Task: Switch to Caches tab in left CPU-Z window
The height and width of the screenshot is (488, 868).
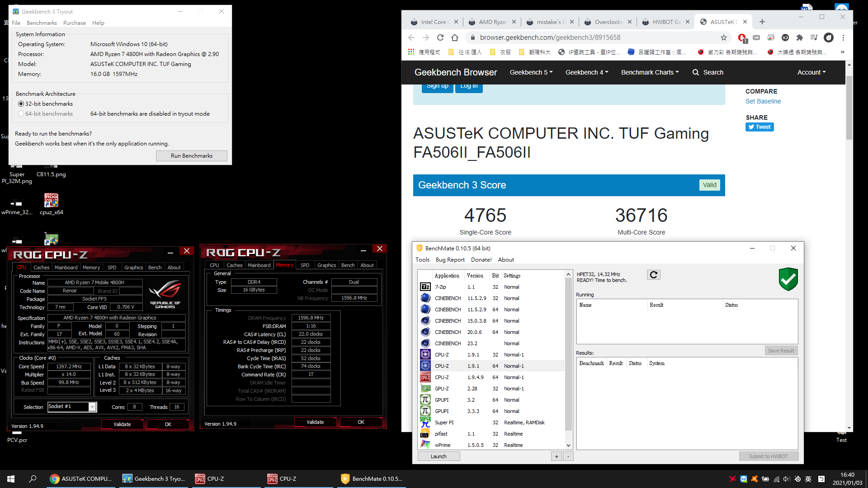Action: pyautogui.click(x=42, y=267)
